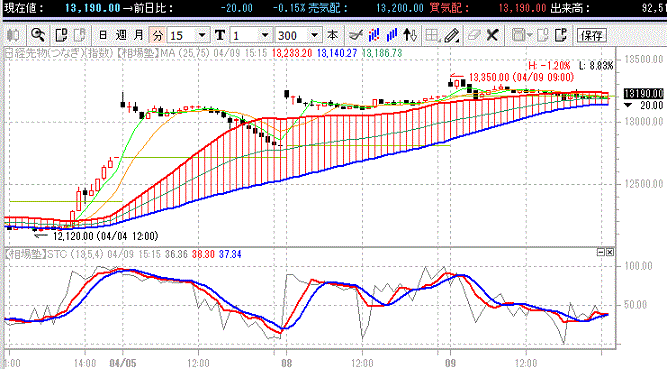Click the 出来高 volume label
The image size is (667, 369).
tap(570, 8)
